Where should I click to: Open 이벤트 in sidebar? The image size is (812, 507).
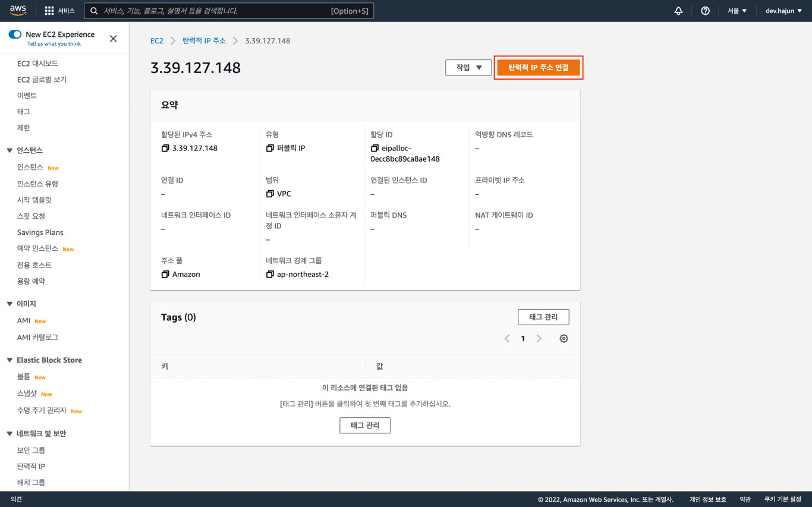(x=27, y=96)
